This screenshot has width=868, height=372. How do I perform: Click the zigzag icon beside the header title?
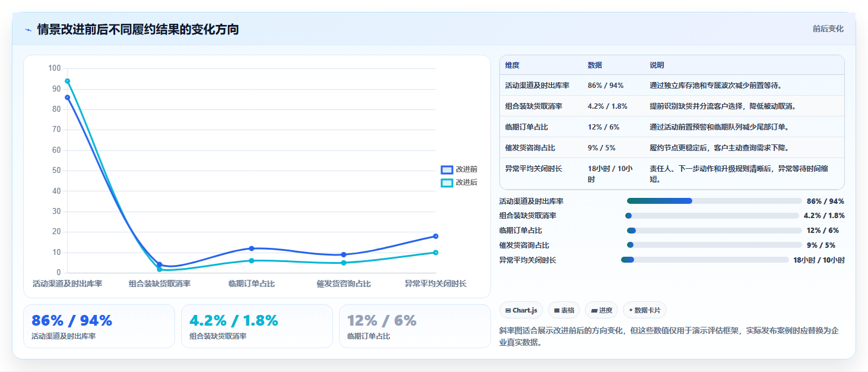point(28,29)
